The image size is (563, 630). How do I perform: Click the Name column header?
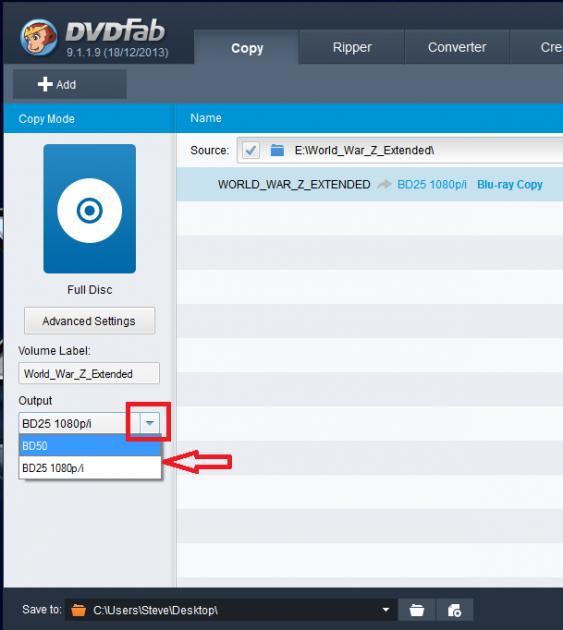tap(206, 118)
